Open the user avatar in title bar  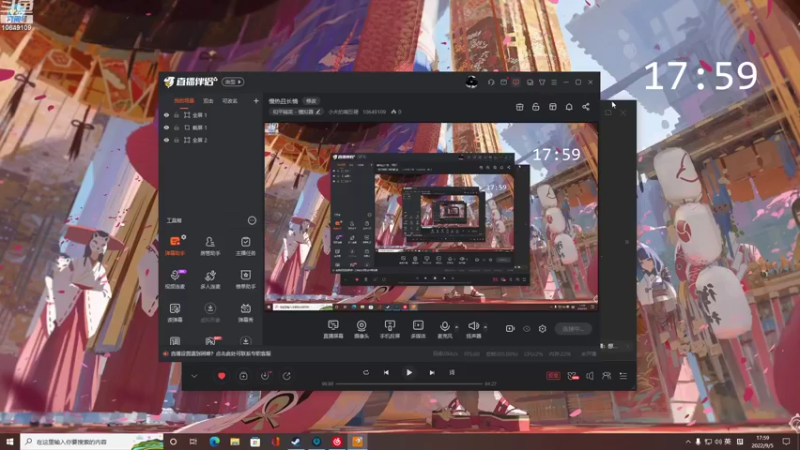tap(471, 82)
